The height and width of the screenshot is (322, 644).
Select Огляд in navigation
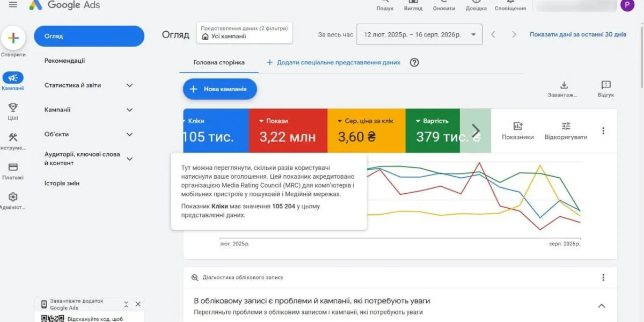point(89,36)
